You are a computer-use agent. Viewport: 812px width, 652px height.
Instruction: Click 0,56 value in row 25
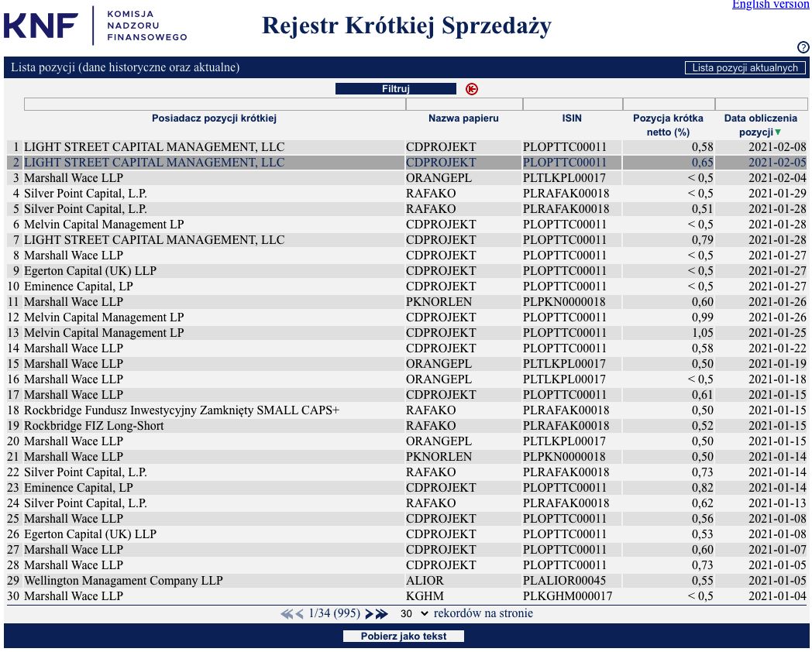(x=702, y=519)
